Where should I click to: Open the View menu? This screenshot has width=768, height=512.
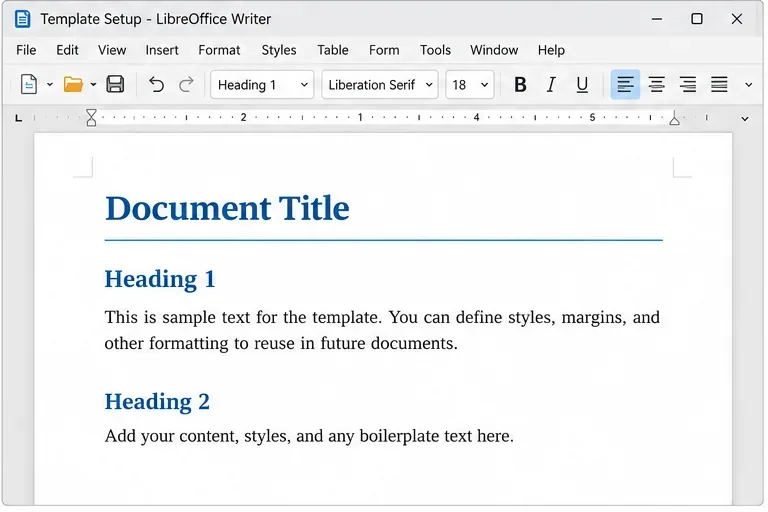click(112, 50)
